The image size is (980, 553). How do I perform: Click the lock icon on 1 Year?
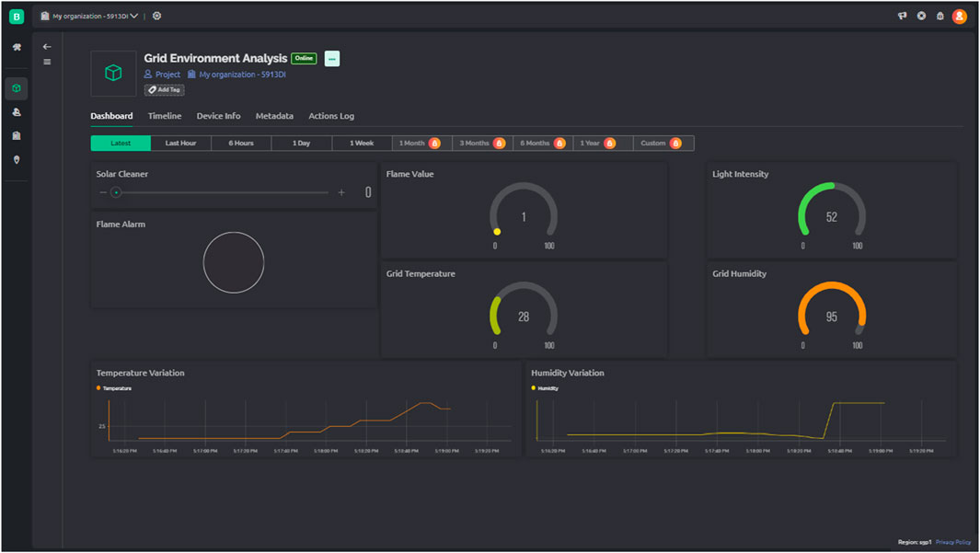[x=610, y=144]
